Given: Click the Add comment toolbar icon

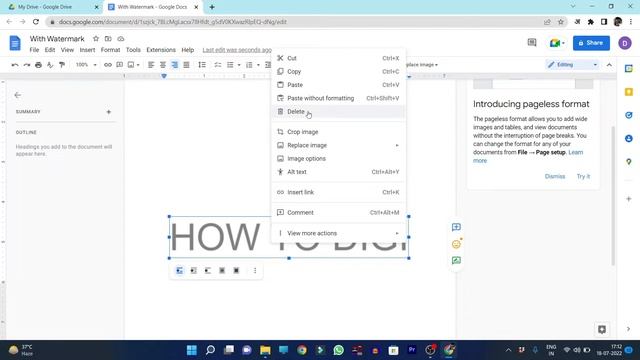Looking at the screenshot, I should tap(120, 65).
